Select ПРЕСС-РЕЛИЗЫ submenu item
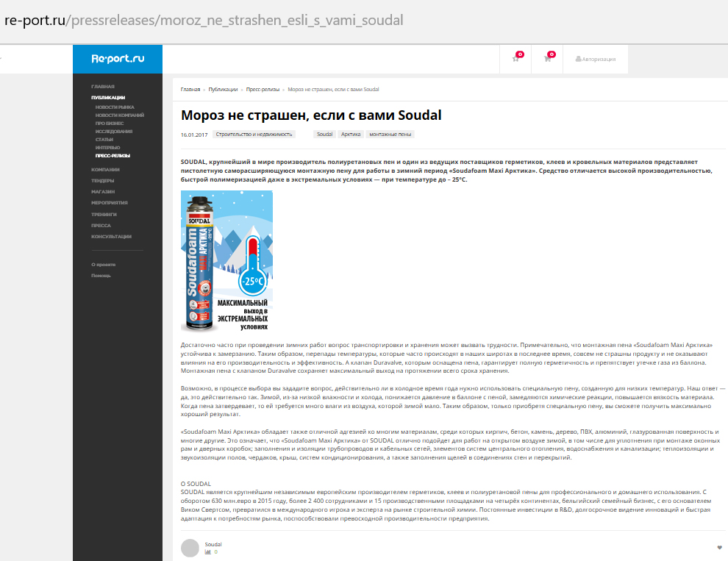728x561 pixels. pyautogui.click(x=113, y=156)
